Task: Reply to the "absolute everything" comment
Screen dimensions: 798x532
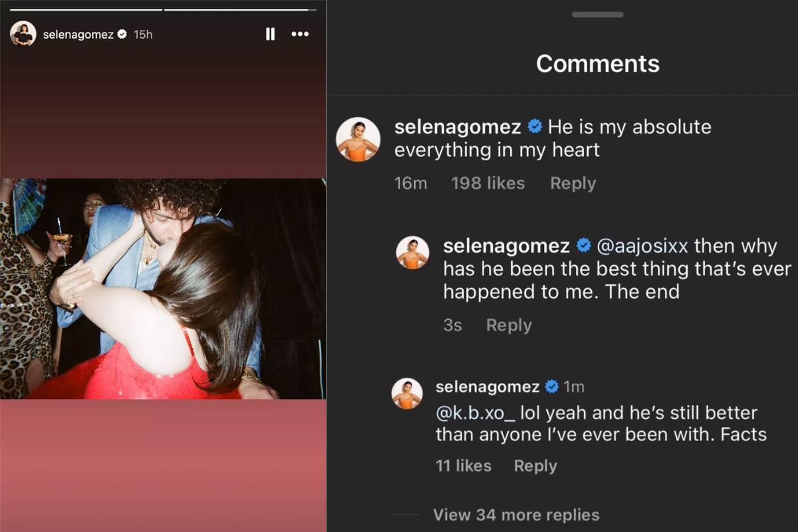Action: click(x=573, y=184)
